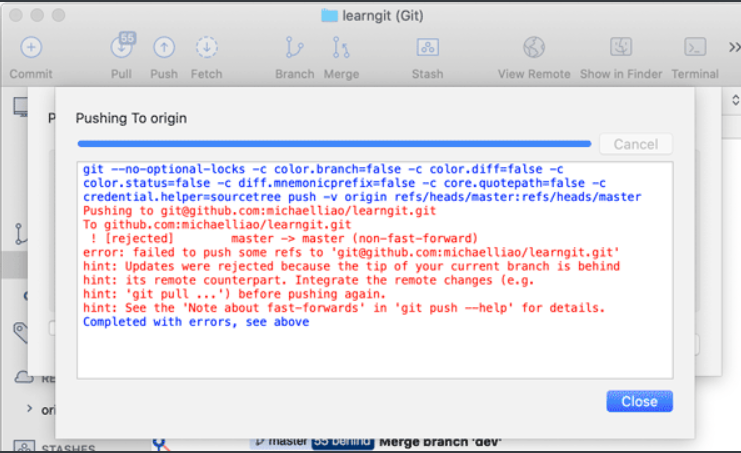Viewport: 741px width, 453px height.
Task: Open View Remote globe icon
Action: [x=534, y=48]
